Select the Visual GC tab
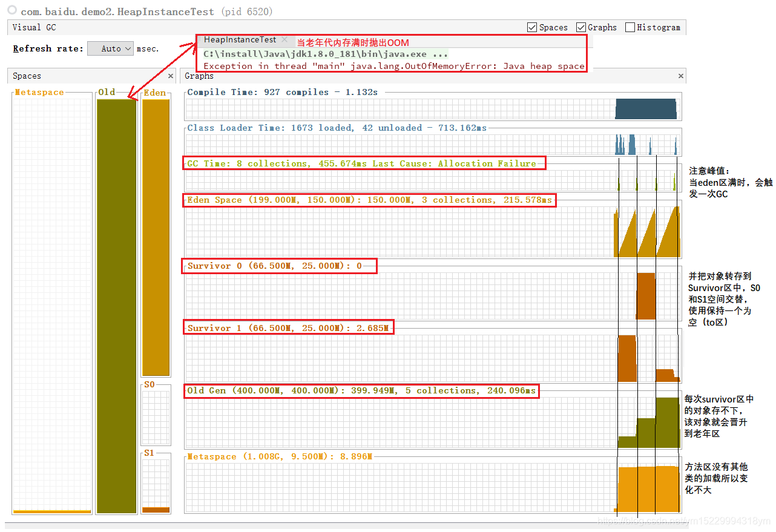The width and height of the screenshot is (776, 532). 34,27
